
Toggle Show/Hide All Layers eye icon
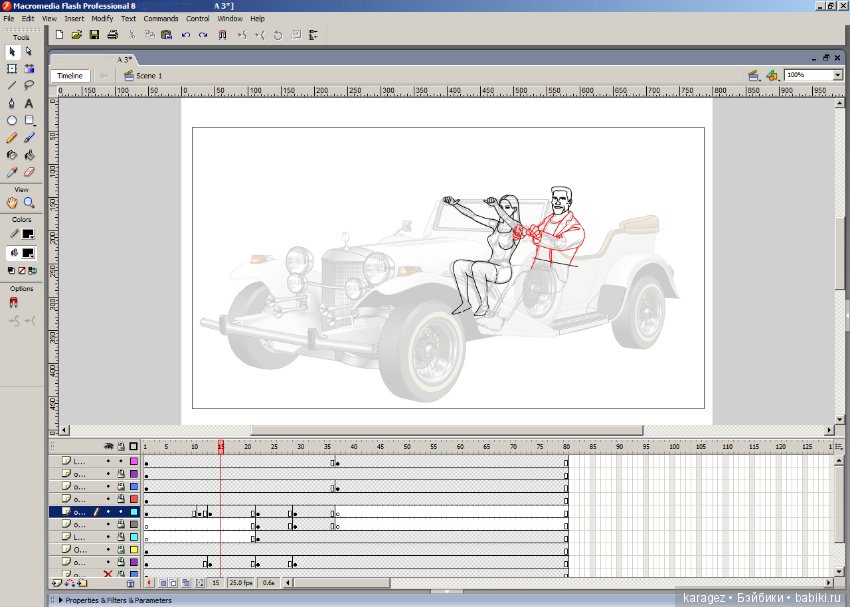(x=109, y=446)
